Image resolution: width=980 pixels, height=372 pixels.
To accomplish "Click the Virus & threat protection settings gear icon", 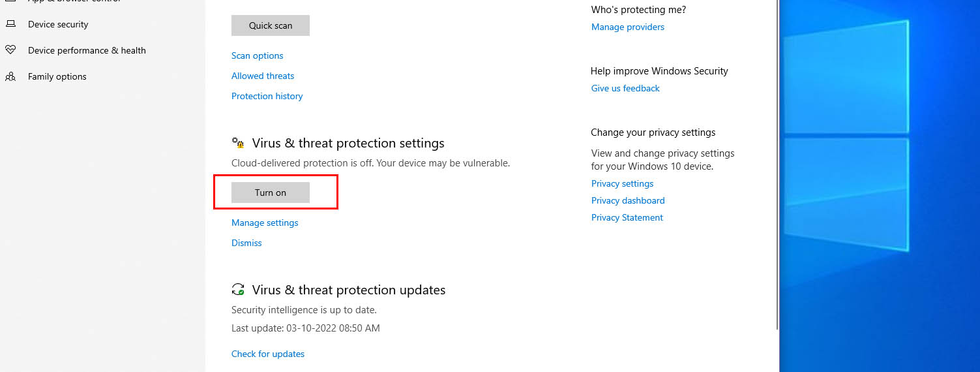I will tap(238, 143).
